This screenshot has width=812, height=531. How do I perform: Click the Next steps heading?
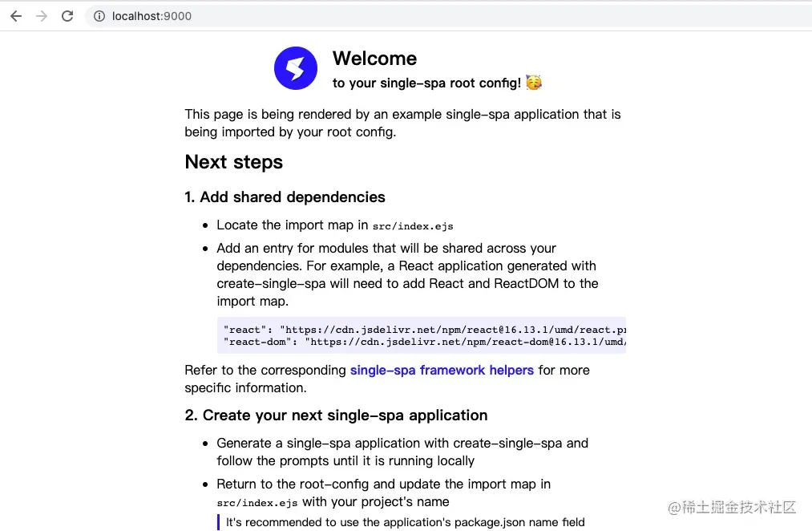point(233,162)
